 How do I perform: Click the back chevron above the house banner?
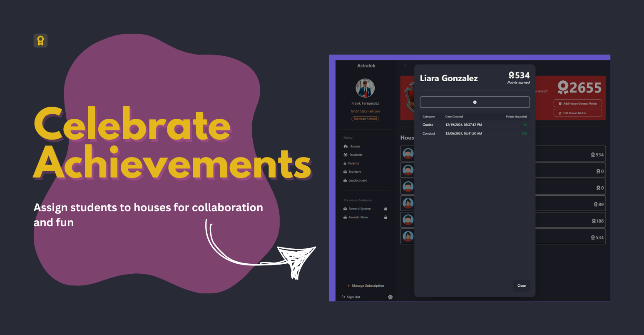pos(405,65)
